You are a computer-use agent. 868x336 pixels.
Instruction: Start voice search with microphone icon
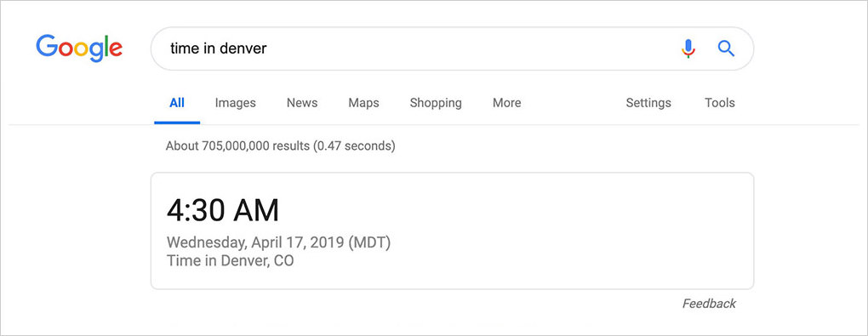pos(688,48)
